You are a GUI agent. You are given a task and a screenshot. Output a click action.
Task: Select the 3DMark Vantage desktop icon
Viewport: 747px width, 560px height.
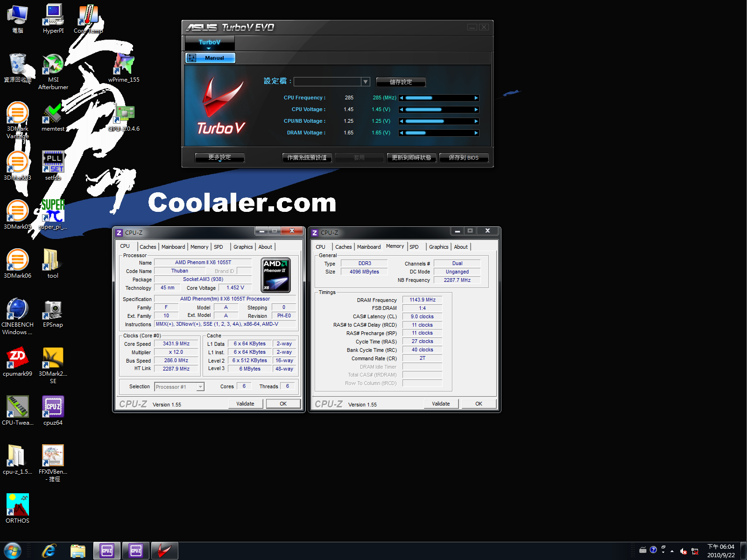18,120
